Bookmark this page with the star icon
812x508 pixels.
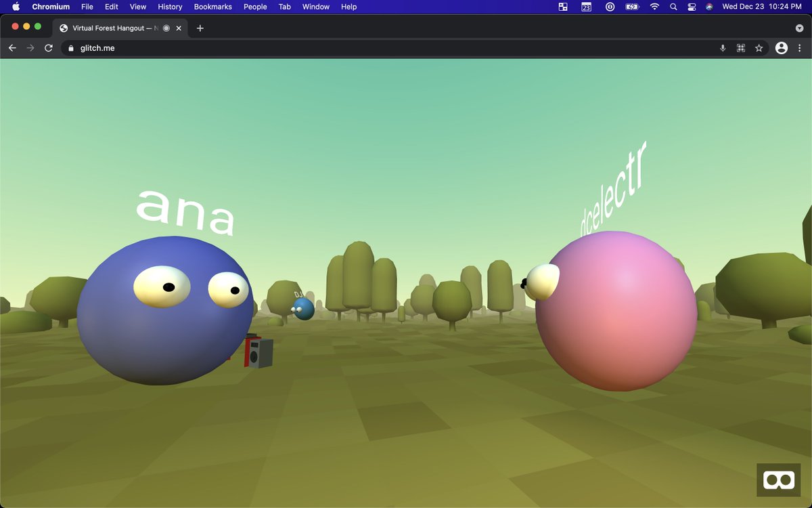pos(759,48)
